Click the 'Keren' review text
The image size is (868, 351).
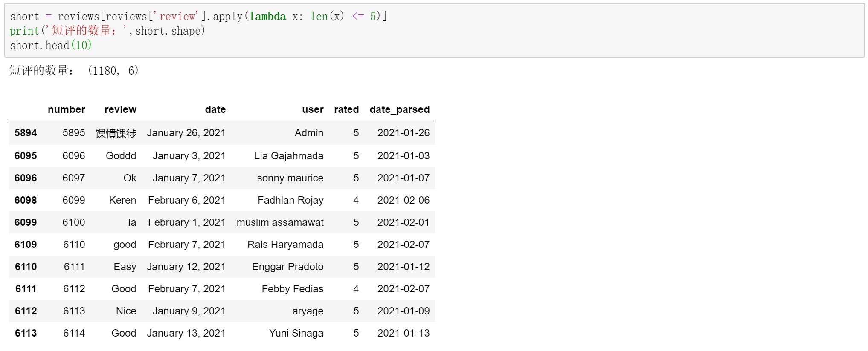[122, 200]
